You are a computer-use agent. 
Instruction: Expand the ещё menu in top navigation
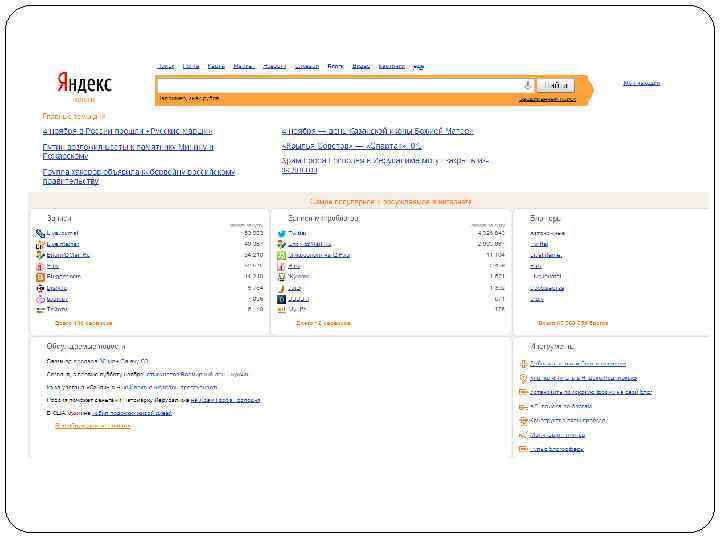(x=418, y=67)
